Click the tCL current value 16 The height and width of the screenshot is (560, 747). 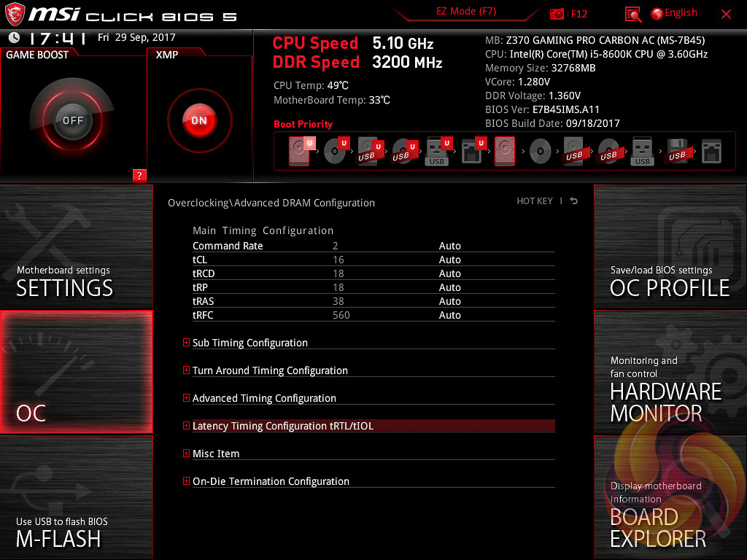(338, 260)
